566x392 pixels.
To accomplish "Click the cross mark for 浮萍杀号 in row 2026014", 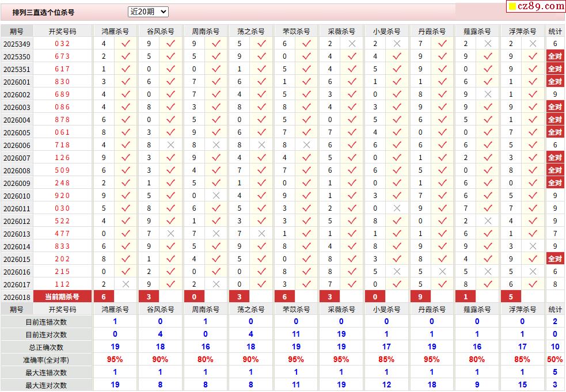I will (x=533, y=246).
